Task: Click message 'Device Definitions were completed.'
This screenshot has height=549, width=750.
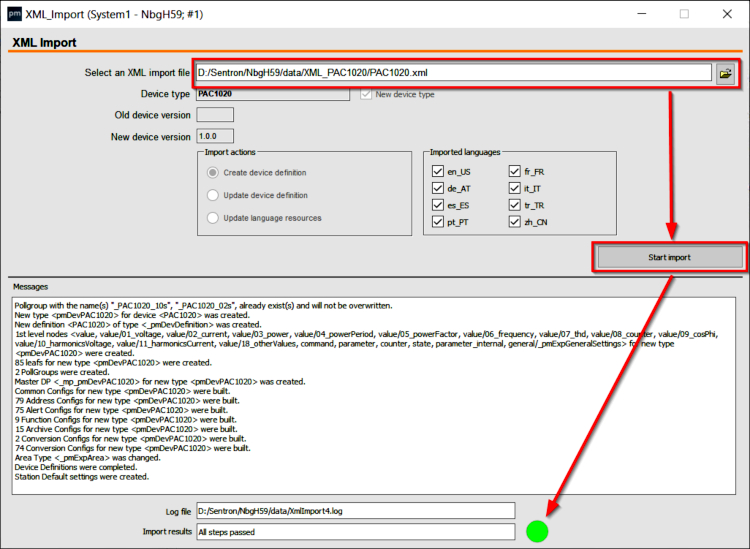Action: tap(76, 467)
